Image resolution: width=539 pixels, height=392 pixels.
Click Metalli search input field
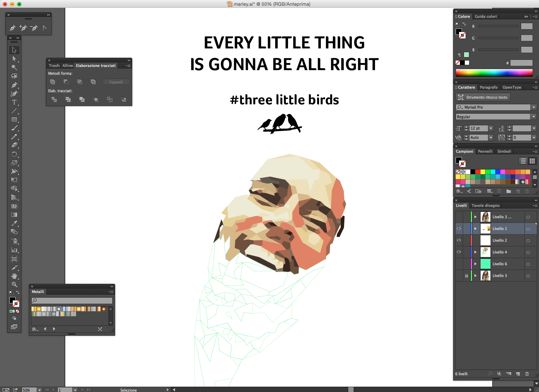(72, 300)
